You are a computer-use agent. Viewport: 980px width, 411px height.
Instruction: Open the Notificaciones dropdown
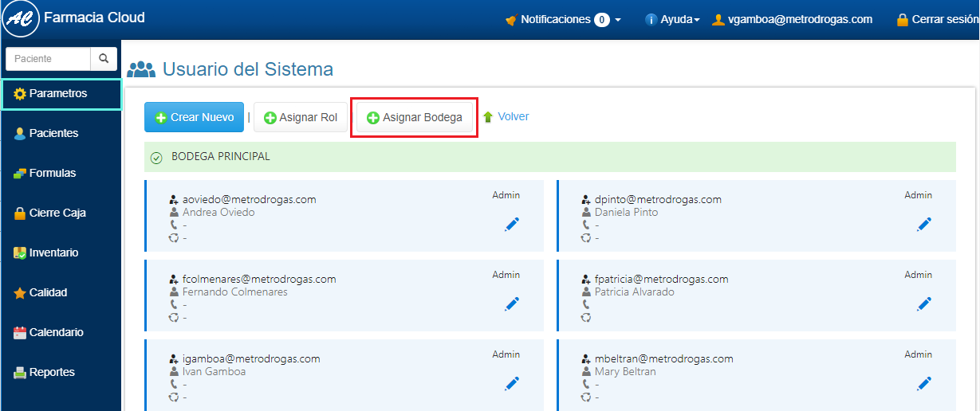point(563,19)
